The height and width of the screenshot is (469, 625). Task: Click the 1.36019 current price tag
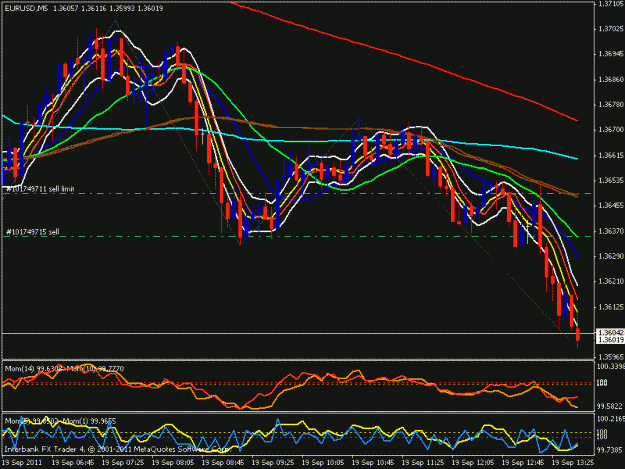click(x=610, y=339)
